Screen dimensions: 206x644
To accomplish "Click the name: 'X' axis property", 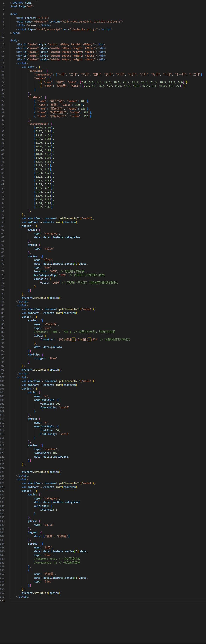I will [42, 396].
